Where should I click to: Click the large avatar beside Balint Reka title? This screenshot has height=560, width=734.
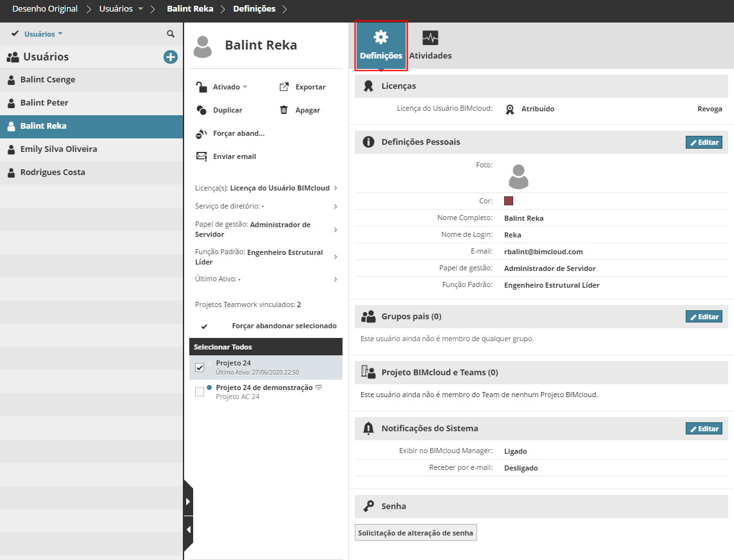203,47
